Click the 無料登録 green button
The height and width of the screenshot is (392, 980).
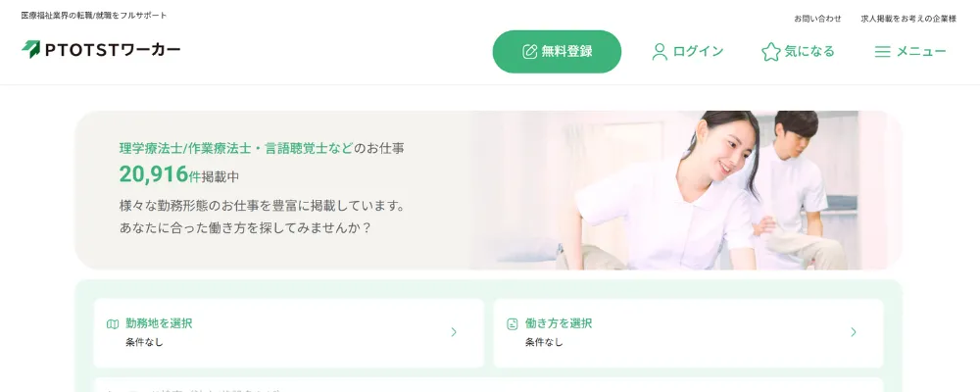tap(557, 52)
